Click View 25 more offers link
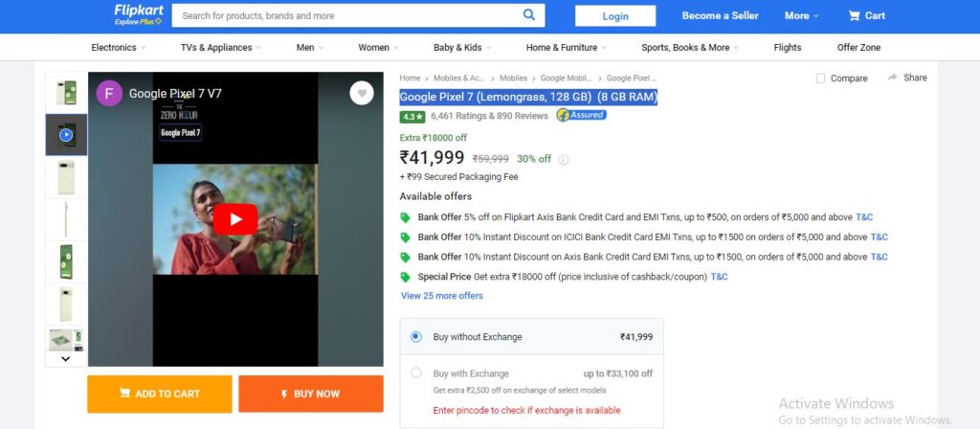Image resolution: width=980 pixels, height=429 pixels. point(442,296)
